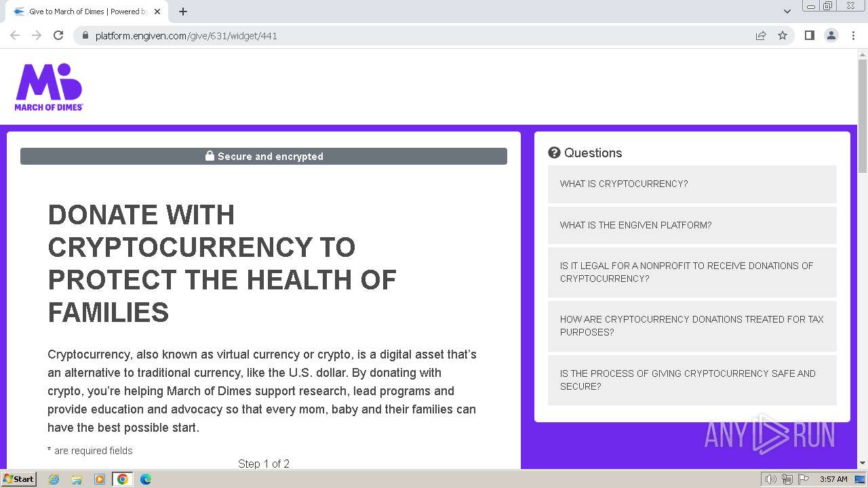868x488 pixels.
Task: Bookmark this page with the star icon
Action: [x=783, y=35]
